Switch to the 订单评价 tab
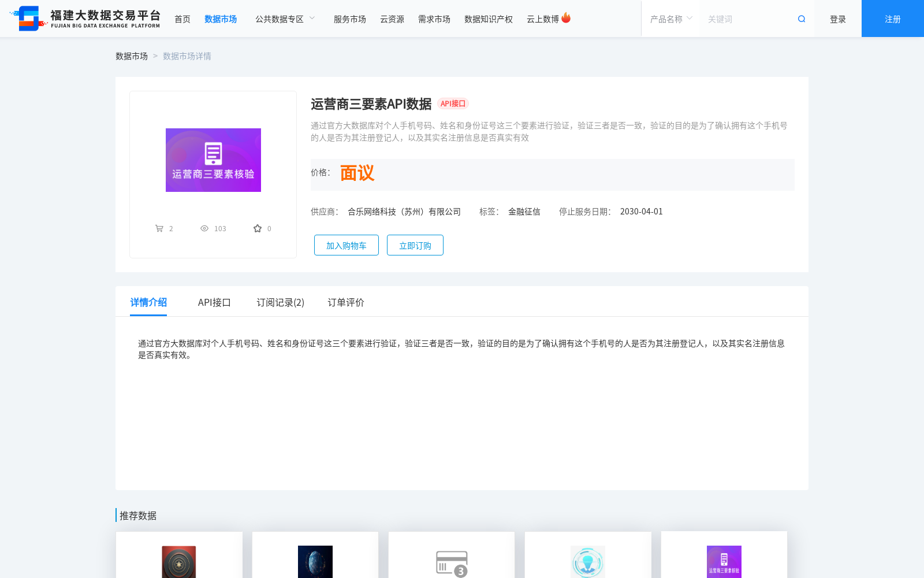Screen dimensions: 924x578 (346, 302)
